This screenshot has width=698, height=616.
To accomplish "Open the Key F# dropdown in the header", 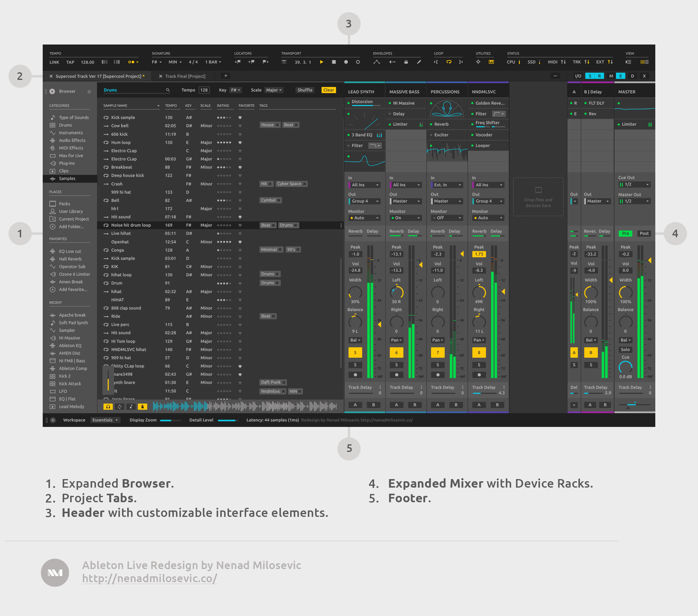I will [235, 90].
